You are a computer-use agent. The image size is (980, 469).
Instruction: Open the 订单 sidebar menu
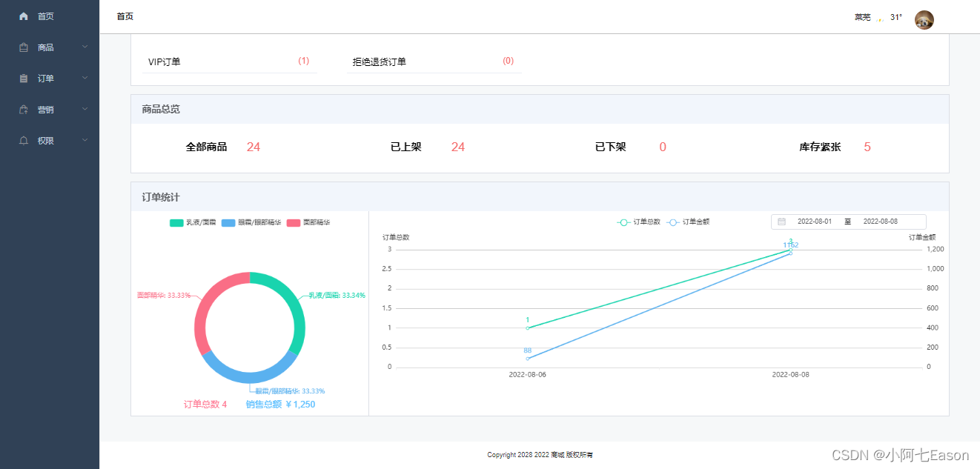pos(50,78)
